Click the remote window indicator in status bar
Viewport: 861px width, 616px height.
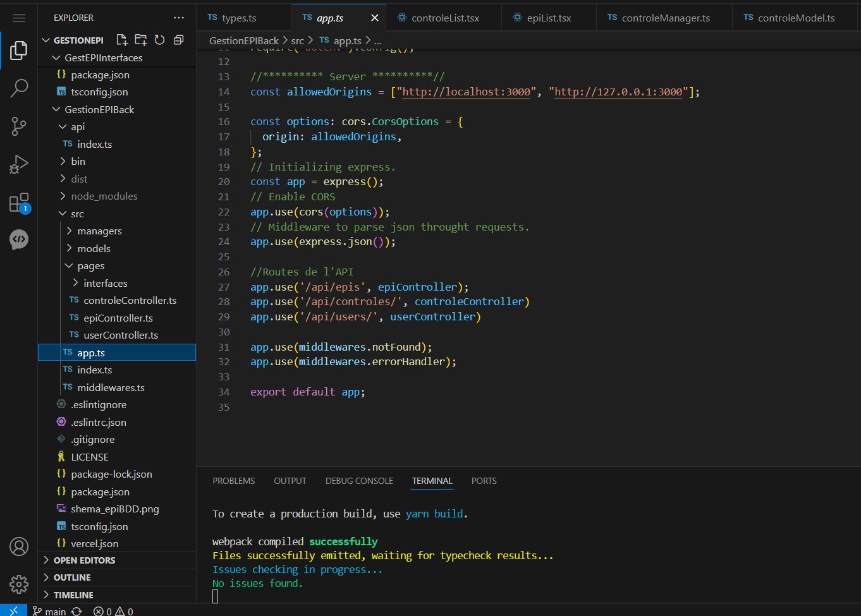click(x=13, y=611)
